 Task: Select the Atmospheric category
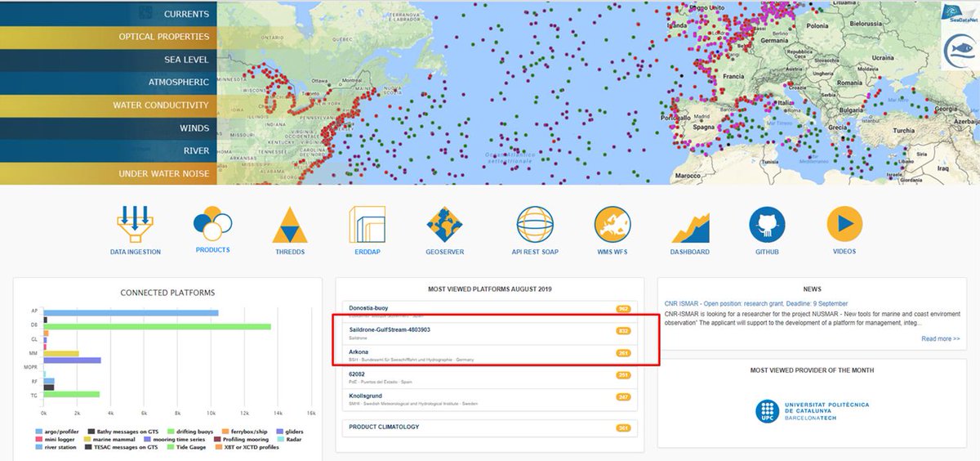[108, 83]
